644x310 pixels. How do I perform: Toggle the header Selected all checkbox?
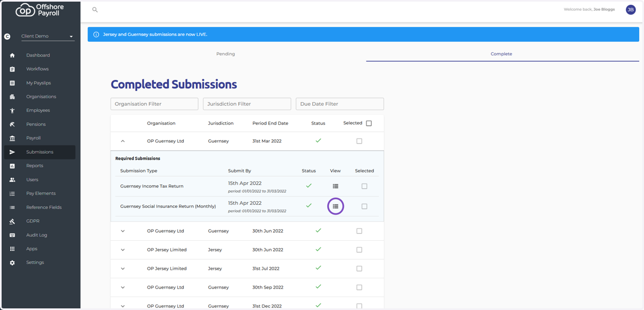point(369,123)
